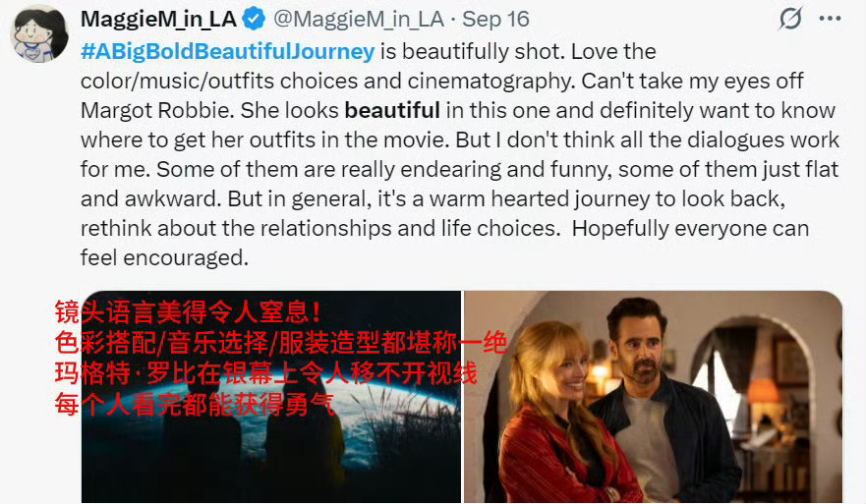Click the red caption line 每个人看完都能获得勇气
Viewport: 866px width, 504px height.
(x=195, y=405)
